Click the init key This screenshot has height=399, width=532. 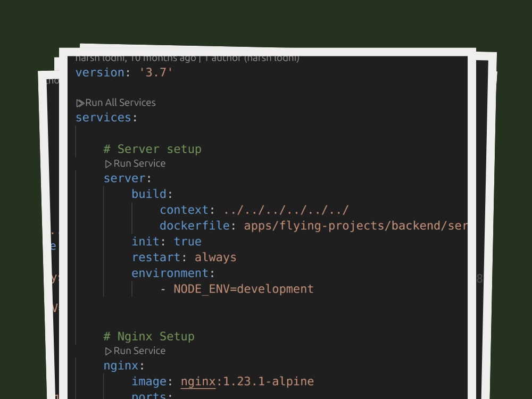(x=145, y=242)
